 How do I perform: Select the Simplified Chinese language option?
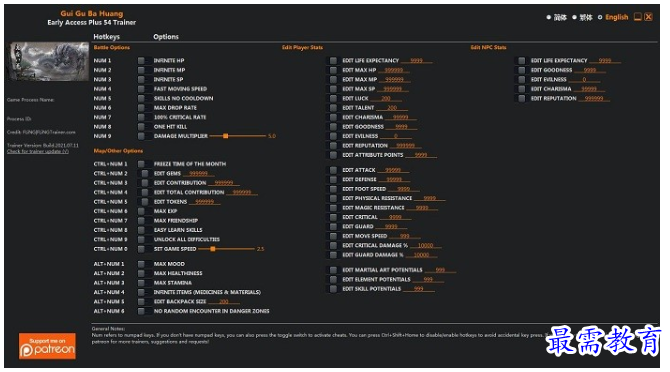pyautogui.click(x=549, y=18)
